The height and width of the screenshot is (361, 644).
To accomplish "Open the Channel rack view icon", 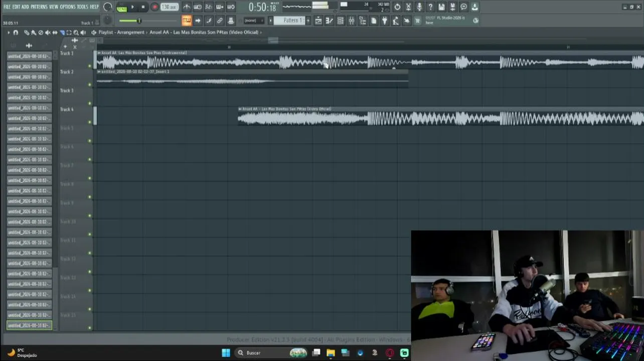I will 341,21.
